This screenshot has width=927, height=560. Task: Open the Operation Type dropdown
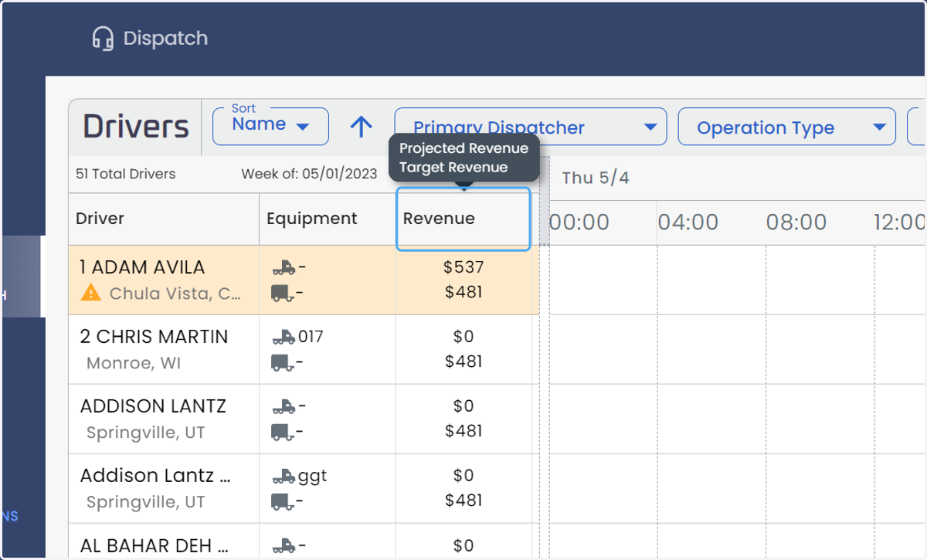pyautogui.click(x=787, y=127)
